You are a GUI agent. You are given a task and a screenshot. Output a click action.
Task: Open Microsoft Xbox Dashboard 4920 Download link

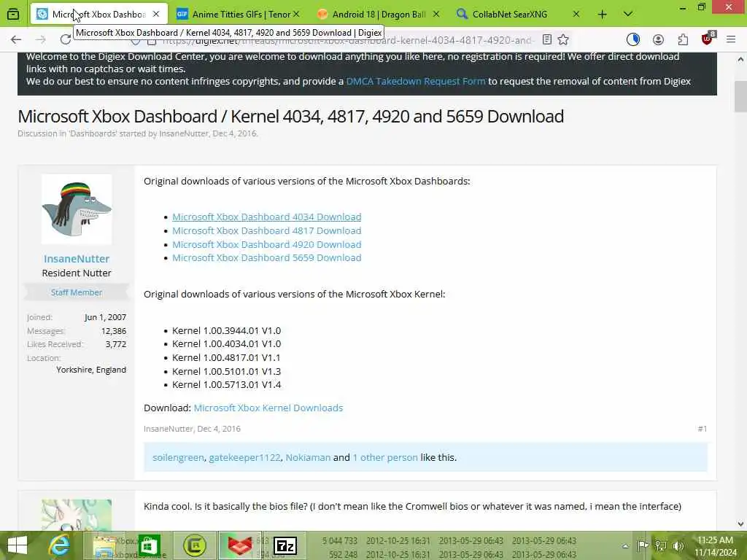(x=266, y=244)
